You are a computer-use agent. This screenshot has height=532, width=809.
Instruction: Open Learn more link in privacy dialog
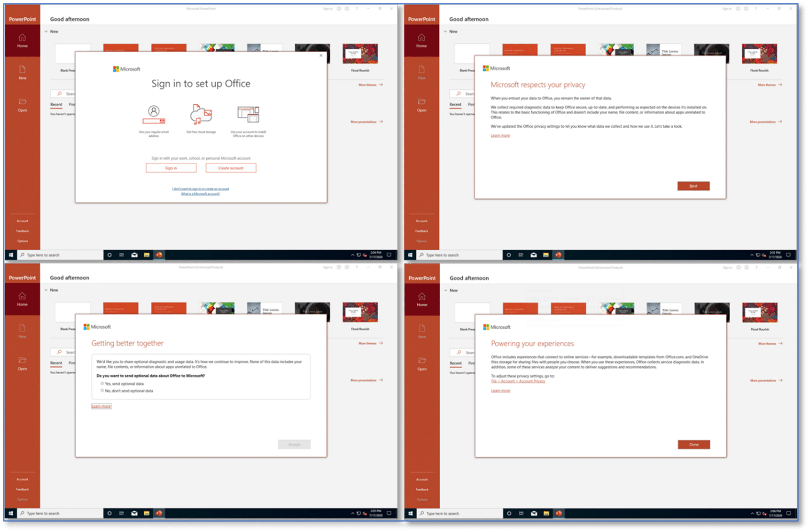pos(500,135)
